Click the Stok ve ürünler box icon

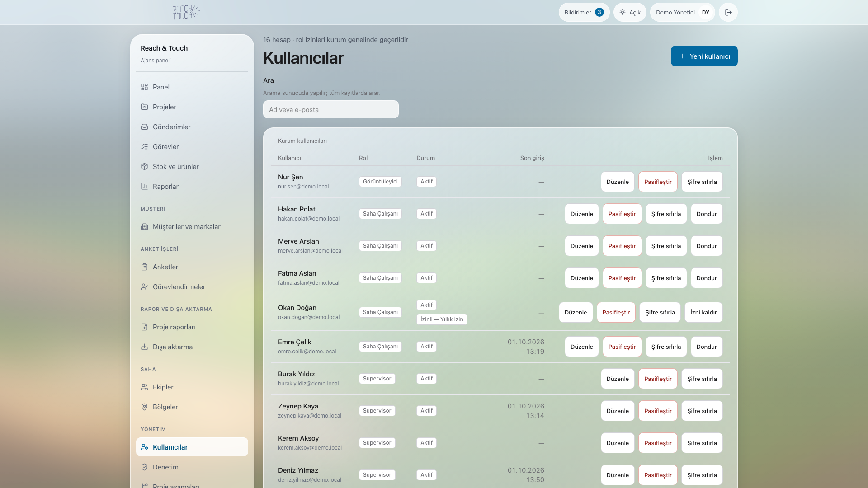(x=144, y=167)
